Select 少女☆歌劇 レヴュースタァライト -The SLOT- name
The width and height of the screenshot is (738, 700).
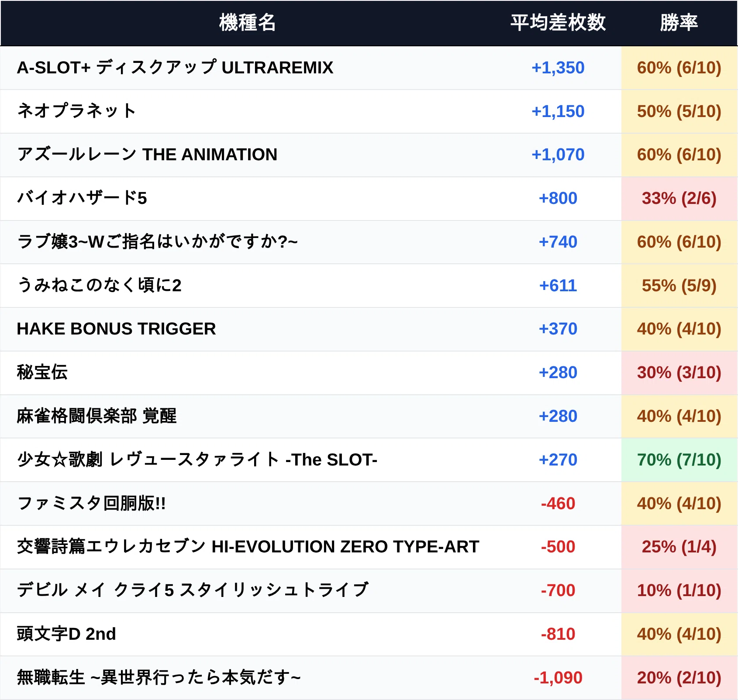tap(197, 459)
